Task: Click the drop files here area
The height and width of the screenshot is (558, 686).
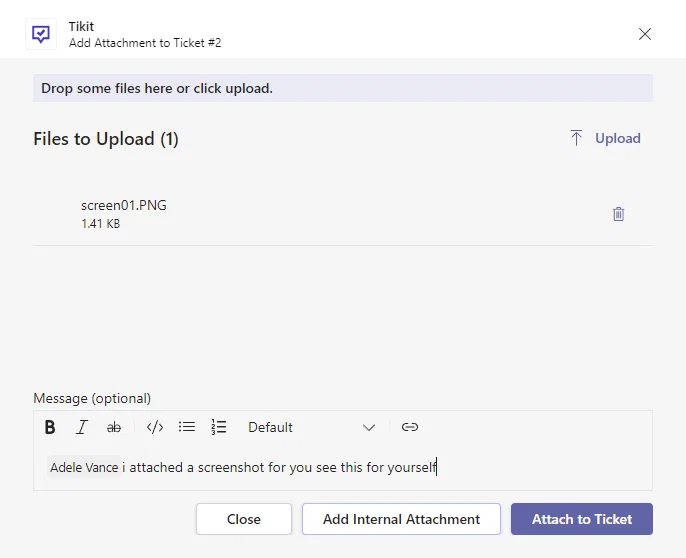Action: point(343,88)
